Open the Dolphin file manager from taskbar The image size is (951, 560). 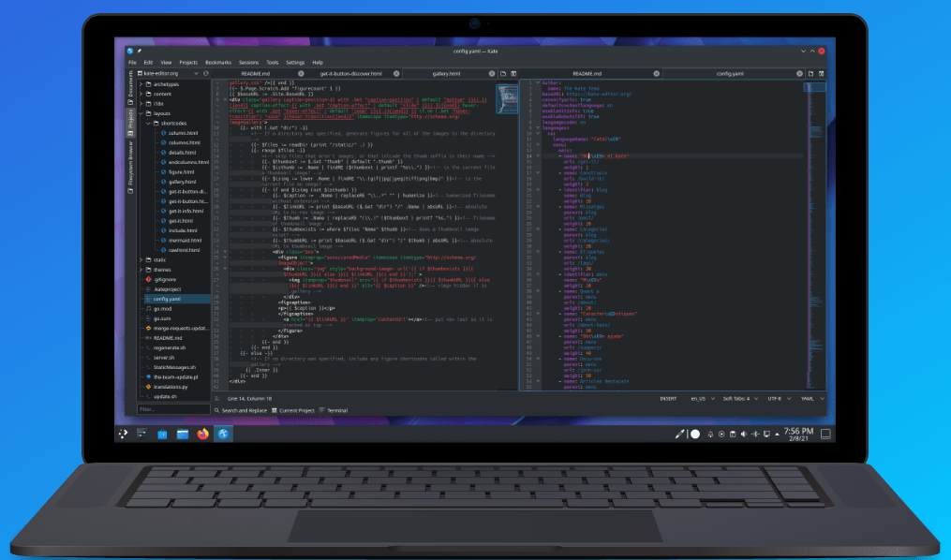click(183, 434)
